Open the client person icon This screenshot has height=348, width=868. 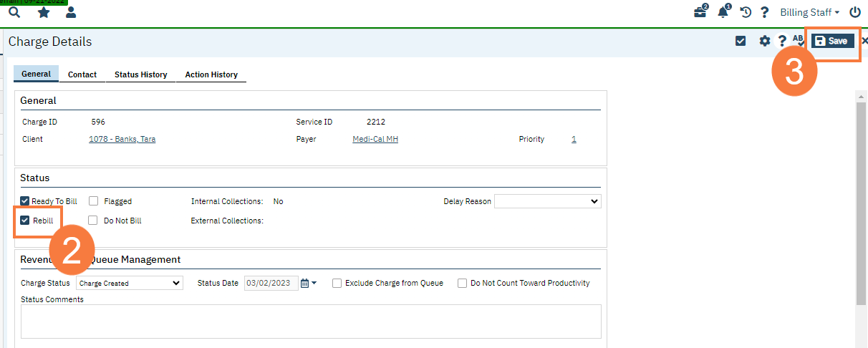tap(71, 12)
